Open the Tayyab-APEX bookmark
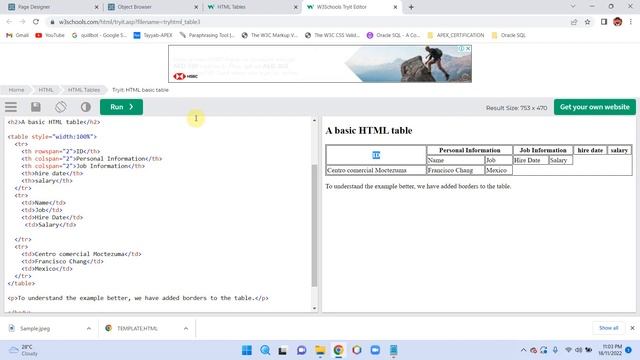This screenshot has width=640, height=360. (153, 35)
